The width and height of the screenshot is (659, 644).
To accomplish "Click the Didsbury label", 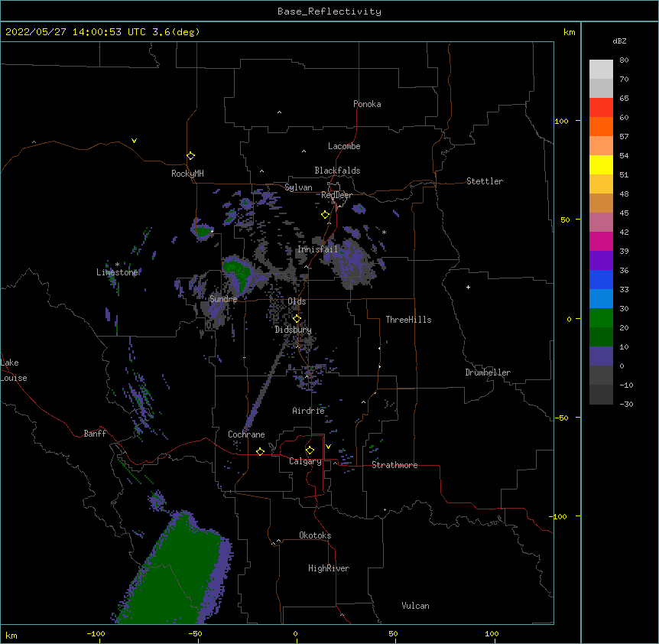I will pos(293,330).
